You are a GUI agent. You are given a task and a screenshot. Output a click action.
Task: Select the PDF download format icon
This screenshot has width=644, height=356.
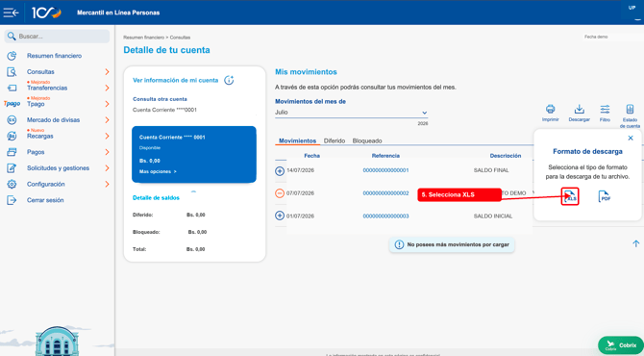604,196
